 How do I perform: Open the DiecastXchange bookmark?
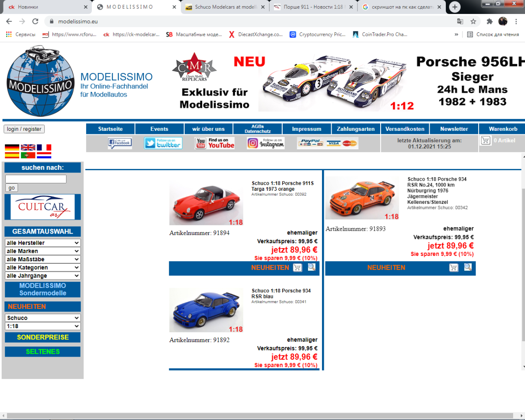256,35
